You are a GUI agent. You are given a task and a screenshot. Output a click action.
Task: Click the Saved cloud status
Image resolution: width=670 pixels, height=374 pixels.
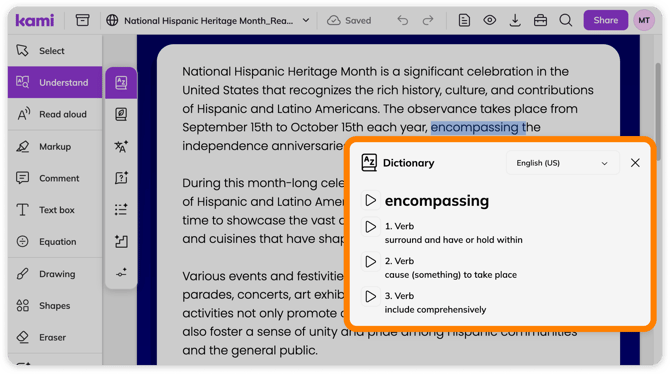(349, 20)
